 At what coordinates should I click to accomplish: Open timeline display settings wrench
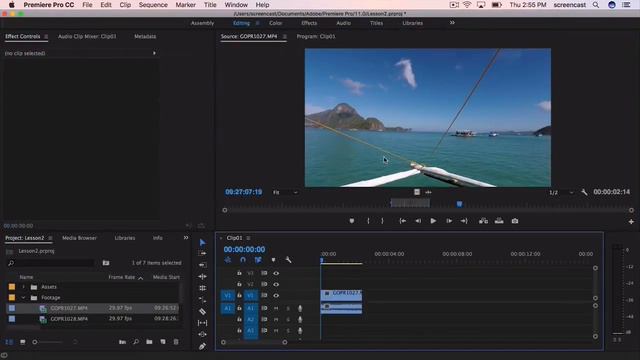tap(288, 260)
